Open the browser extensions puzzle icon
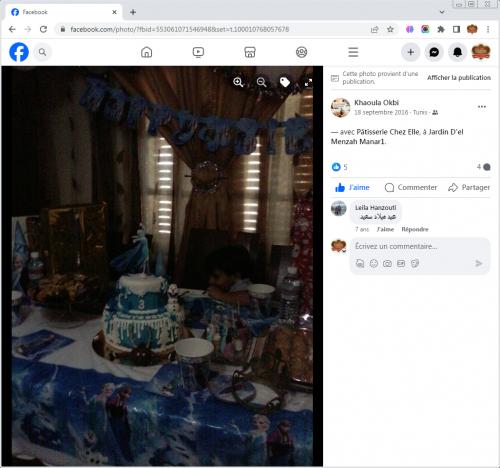 click(x=441, y=29)
